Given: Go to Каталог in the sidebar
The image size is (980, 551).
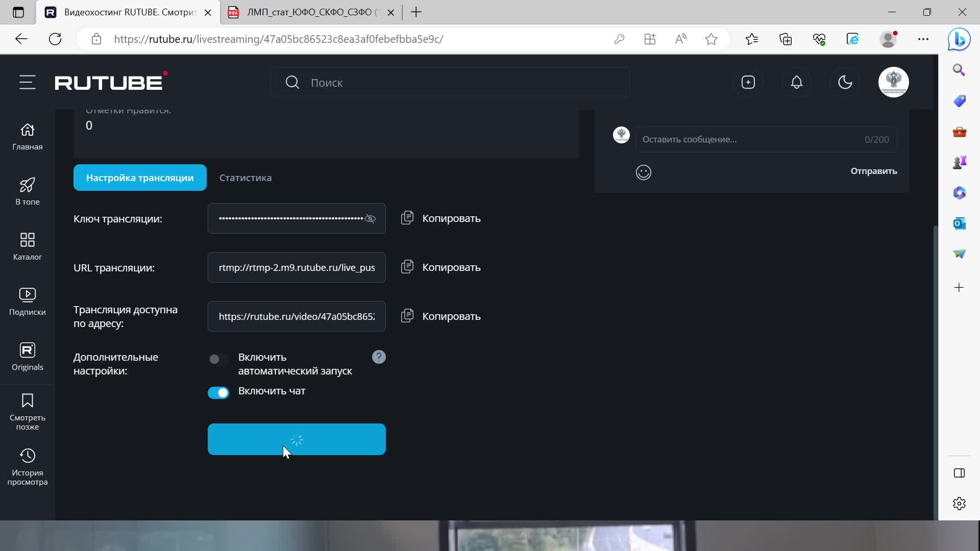Looking at the screenshot, I should click(28, 246).
